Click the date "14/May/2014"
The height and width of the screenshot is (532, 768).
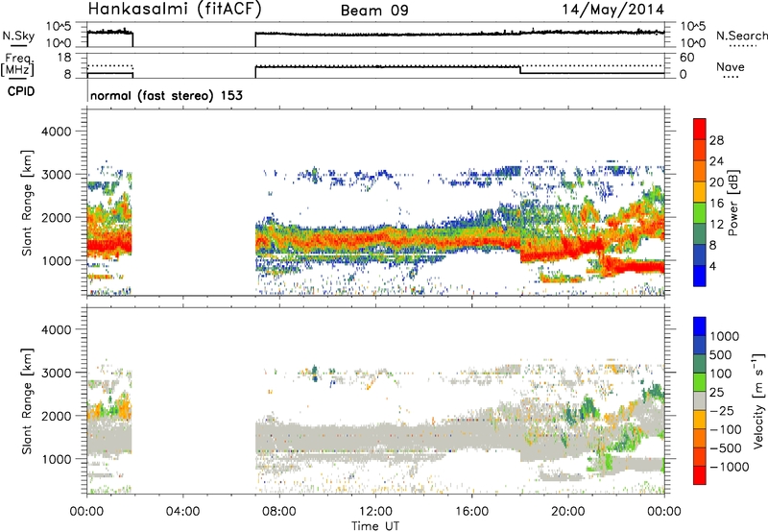(612, 10)
